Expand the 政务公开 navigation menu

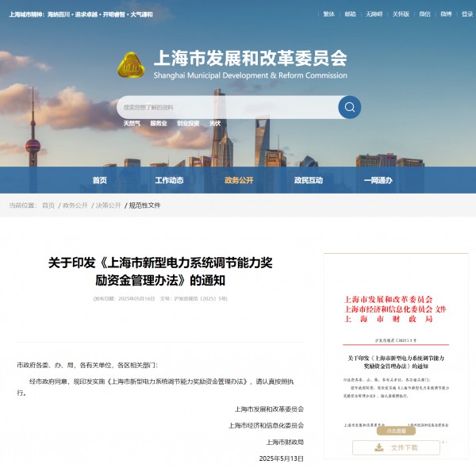pos(239,180)
